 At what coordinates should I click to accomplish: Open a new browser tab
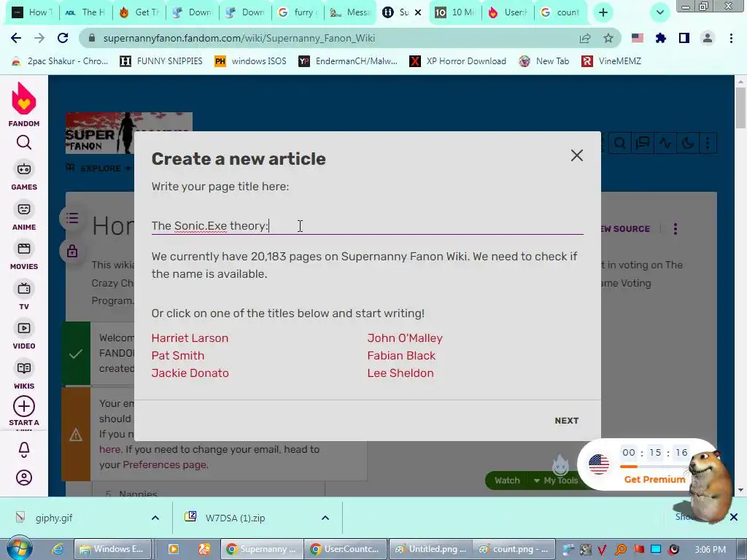(603, 12)
